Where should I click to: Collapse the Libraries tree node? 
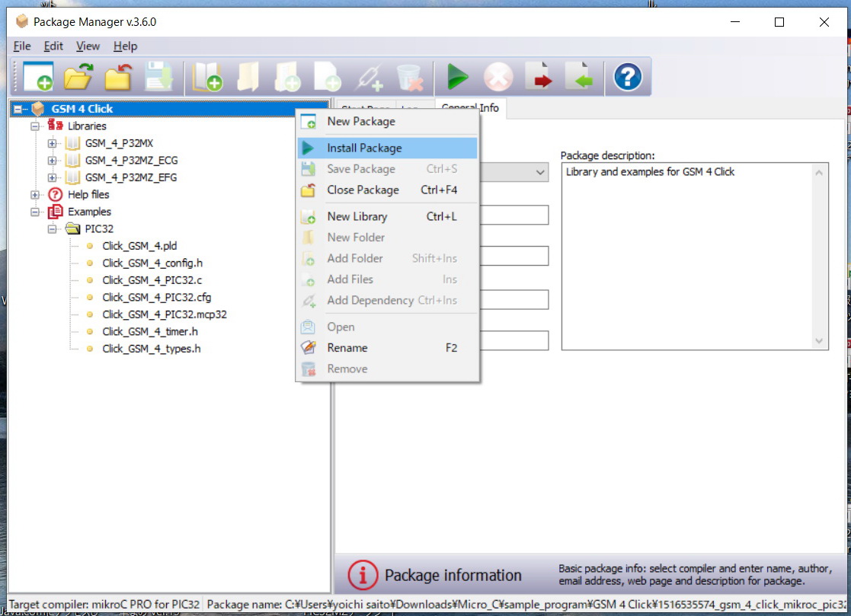tap(35, 126)
